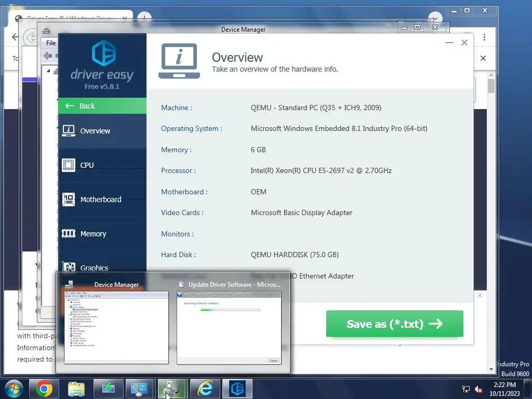
Task: Click the network tray icon
Action: 466,389
